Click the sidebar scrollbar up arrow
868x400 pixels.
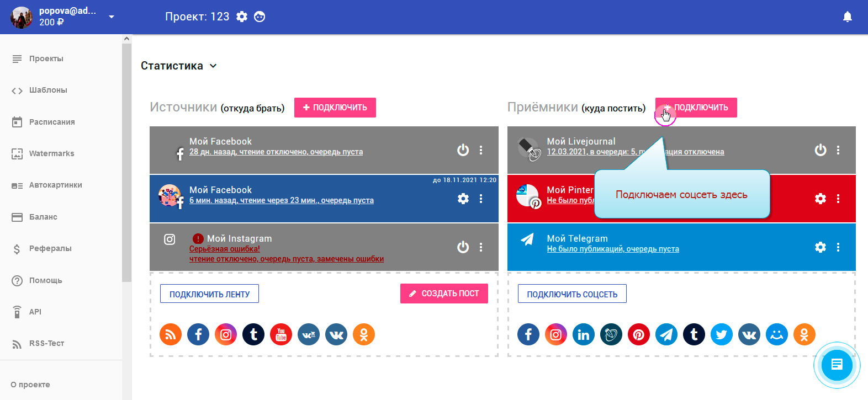(126, 39)
